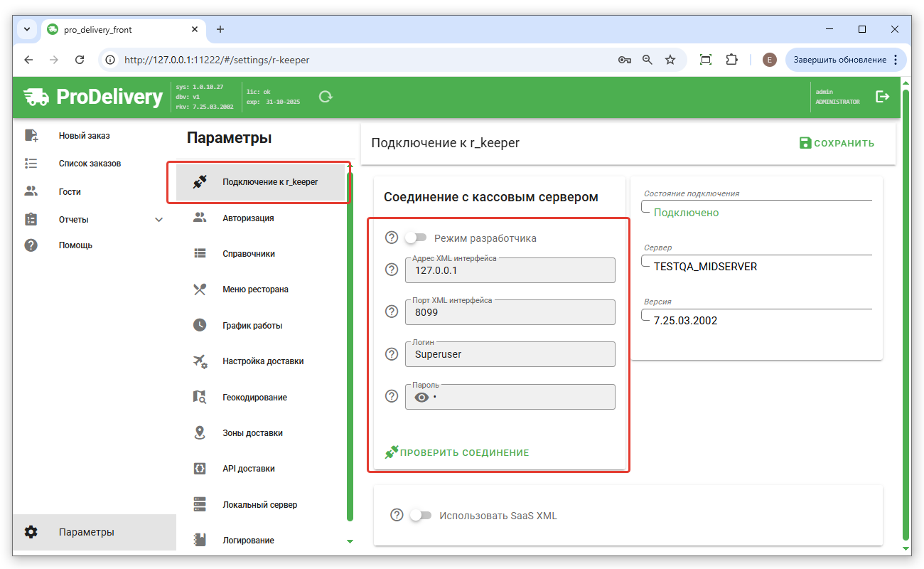This screenshot has height=569, width=924.
Task: Click the help icon beside Порт XML интерфейса
Action: (391, 312)
